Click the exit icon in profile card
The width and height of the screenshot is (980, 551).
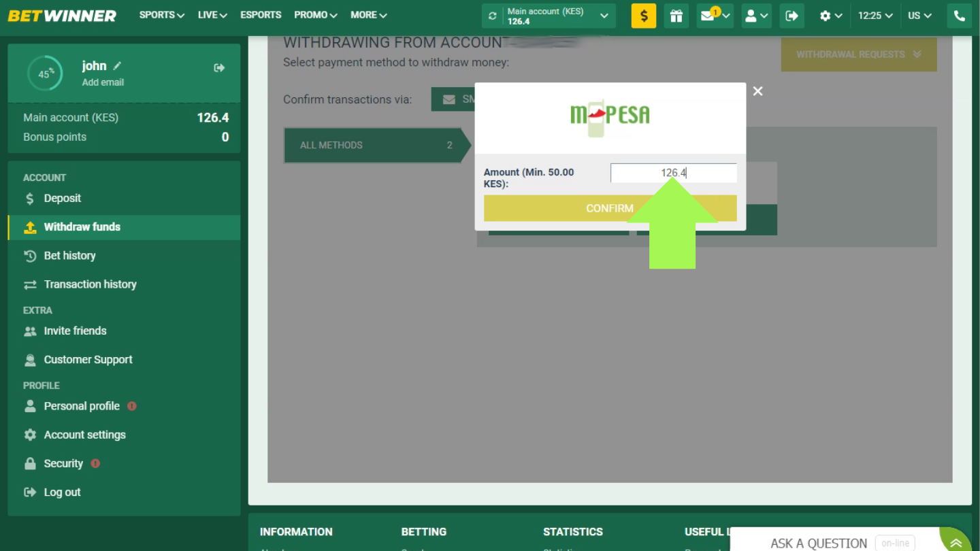(x=219, y=67)
